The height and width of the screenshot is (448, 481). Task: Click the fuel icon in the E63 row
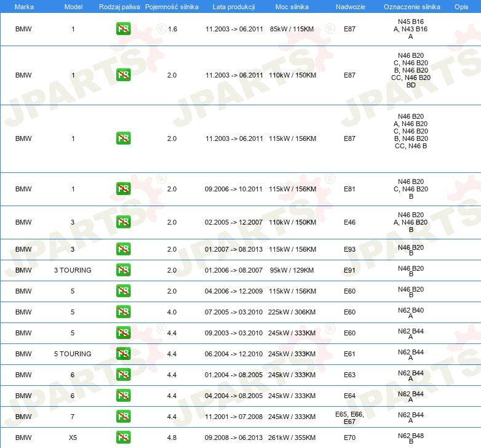point(123,375)
